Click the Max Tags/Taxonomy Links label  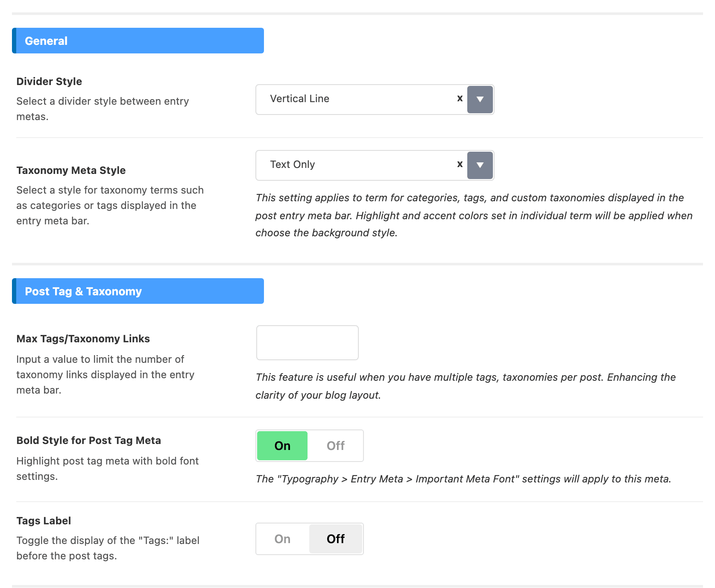(83, 338)
